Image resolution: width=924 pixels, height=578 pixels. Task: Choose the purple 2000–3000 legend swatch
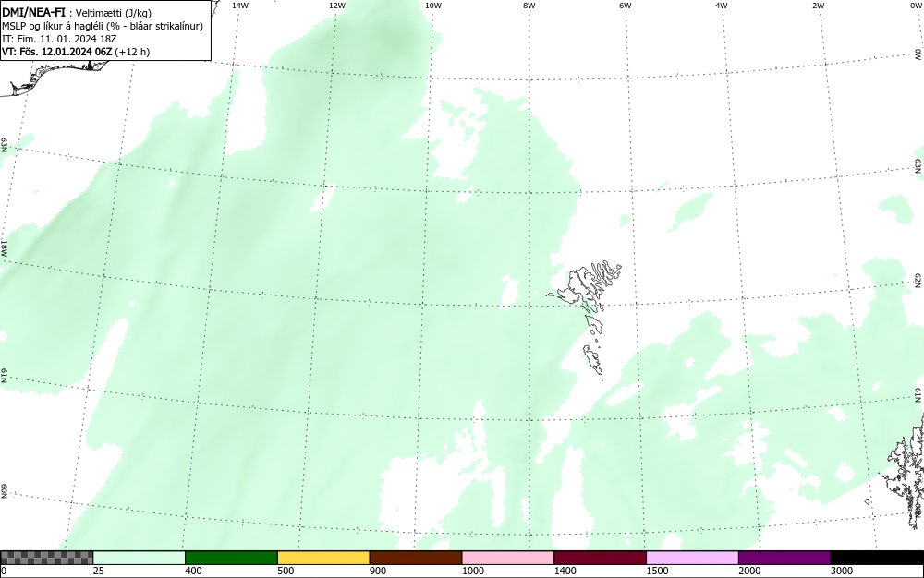(784, 558)
